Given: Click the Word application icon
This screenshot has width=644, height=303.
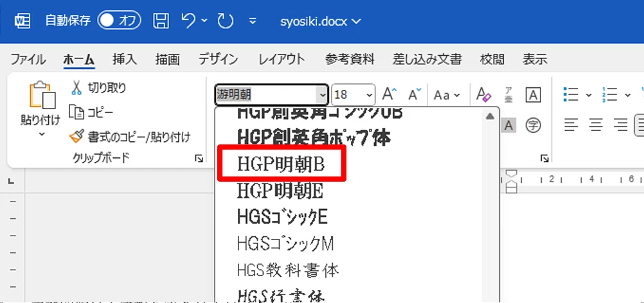Looking at the screenshot, I should 23,21.
